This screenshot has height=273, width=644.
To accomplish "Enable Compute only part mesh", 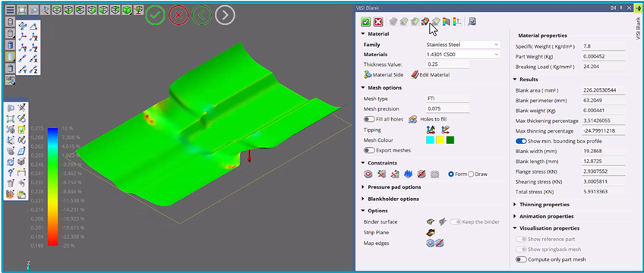I will click(x=521, y=259).
